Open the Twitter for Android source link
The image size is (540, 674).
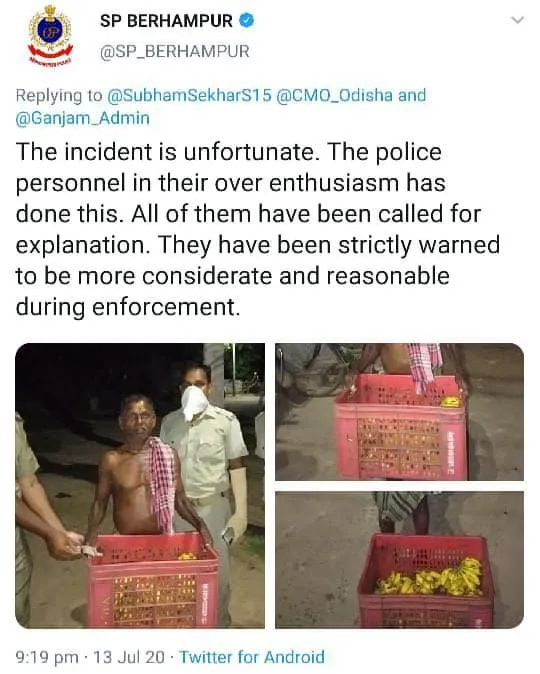[252, 657]
